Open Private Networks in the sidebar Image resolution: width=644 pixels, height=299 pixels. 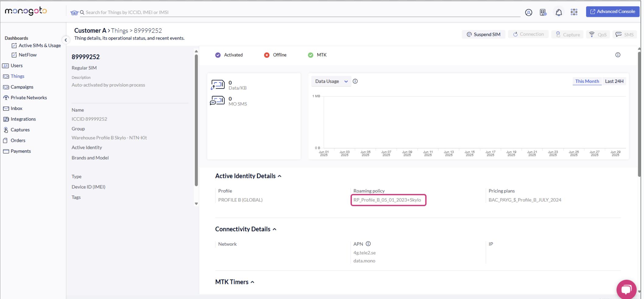click(x=29, y=98)
